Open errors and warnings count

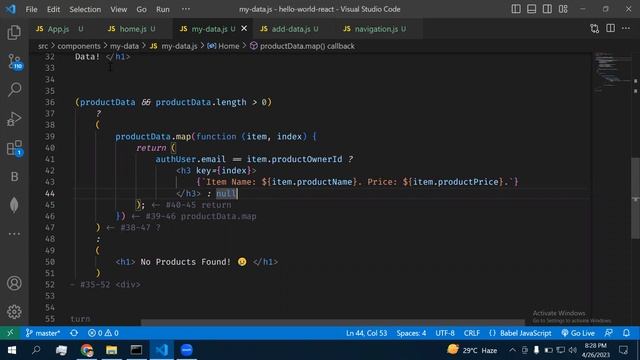coord(103,333)
